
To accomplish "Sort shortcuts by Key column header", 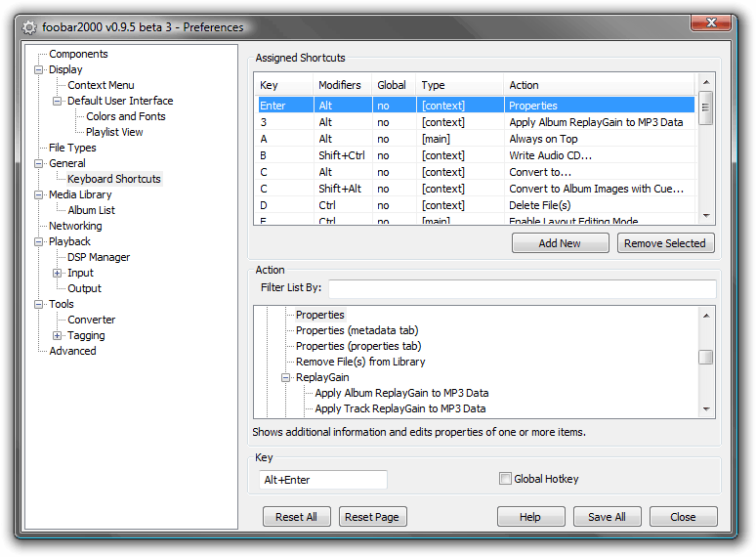I will [284, 85].
